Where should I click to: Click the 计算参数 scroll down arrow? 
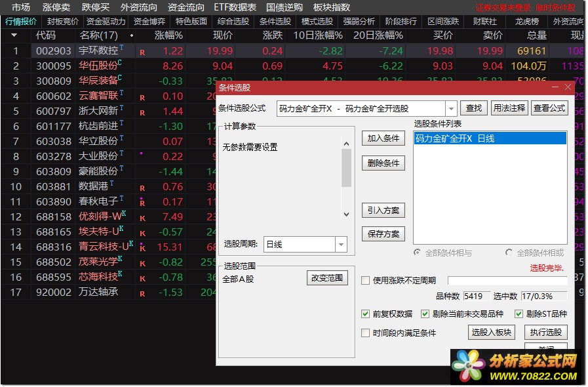pos(346,214)
